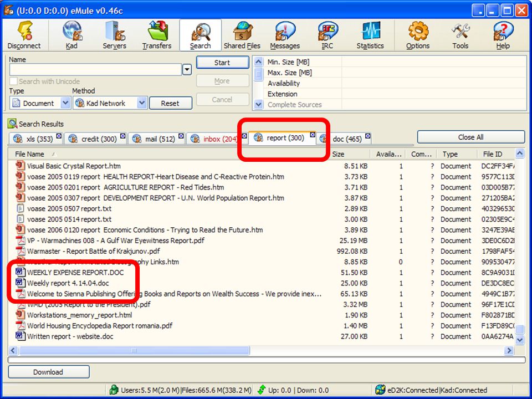This screenshot has height=399, width=532.
Task: Click into the Name search field
Action: coord(96,70)
